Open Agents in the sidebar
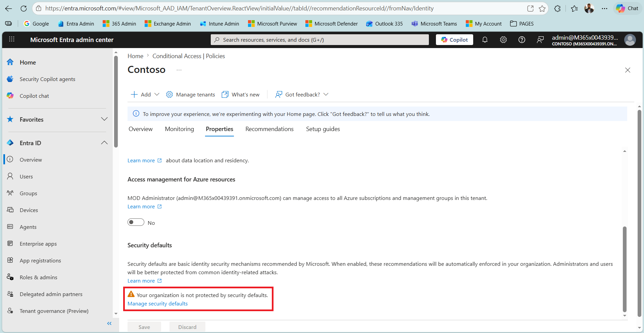Viewport: 644px width, 333px height. [x=28, y=227]
